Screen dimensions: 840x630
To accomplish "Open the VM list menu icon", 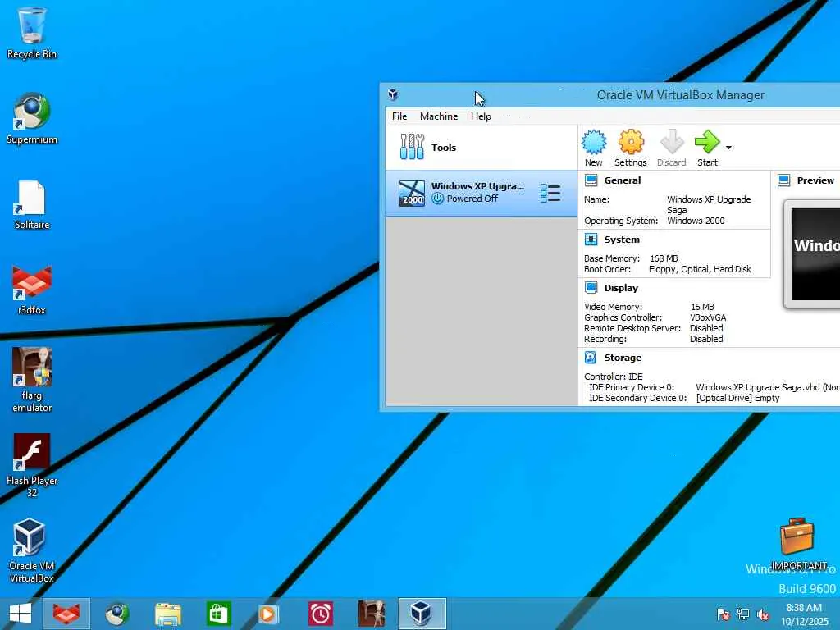I will pyautogui.click(x=550, y=194).
